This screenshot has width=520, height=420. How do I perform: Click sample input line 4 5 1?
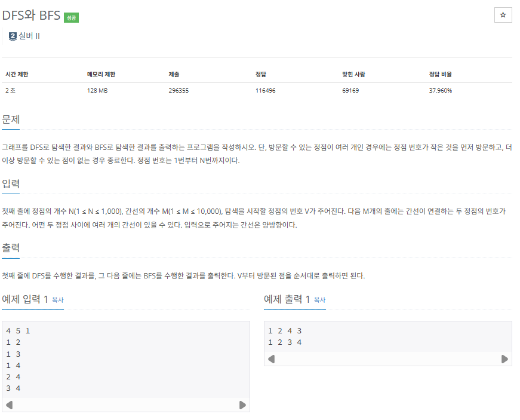tap(18, 331)
